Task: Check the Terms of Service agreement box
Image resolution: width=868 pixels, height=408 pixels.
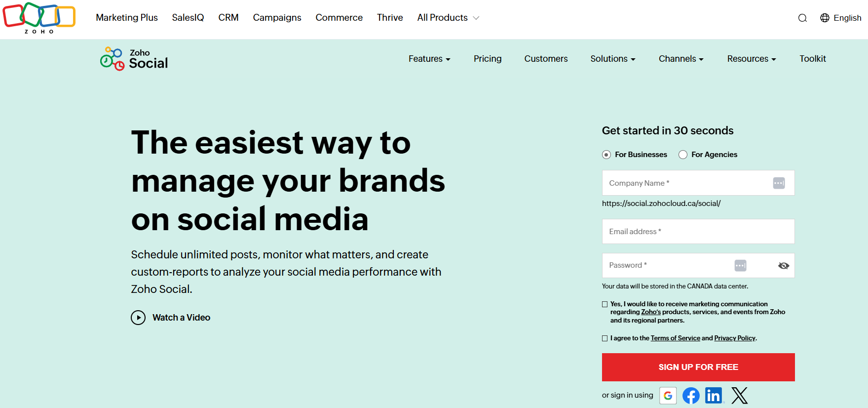Action: point(604,338)
